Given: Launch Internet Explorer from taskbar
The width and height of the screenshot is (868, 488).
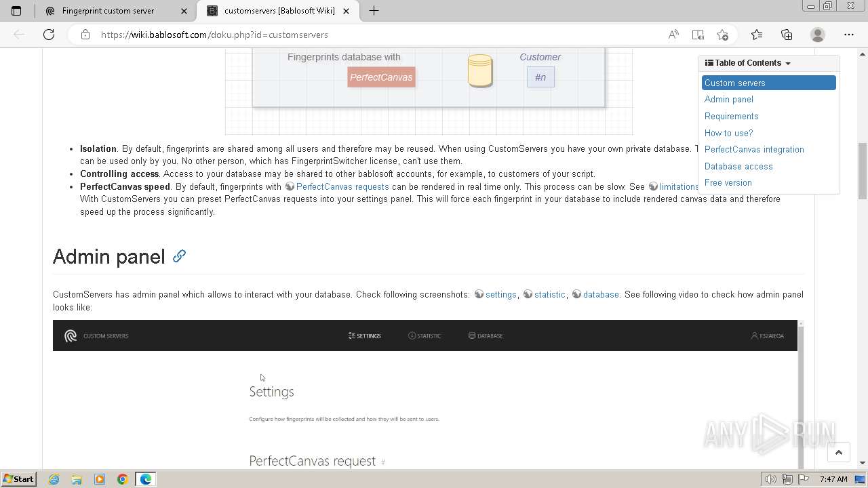Looking at the screenshot, I should (54, 479).
